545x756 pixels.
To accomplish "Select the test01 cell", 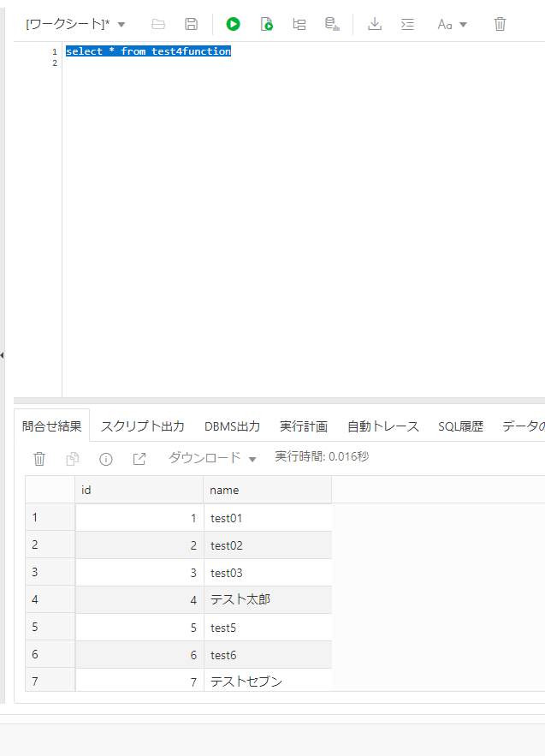I will pos(268,518).
